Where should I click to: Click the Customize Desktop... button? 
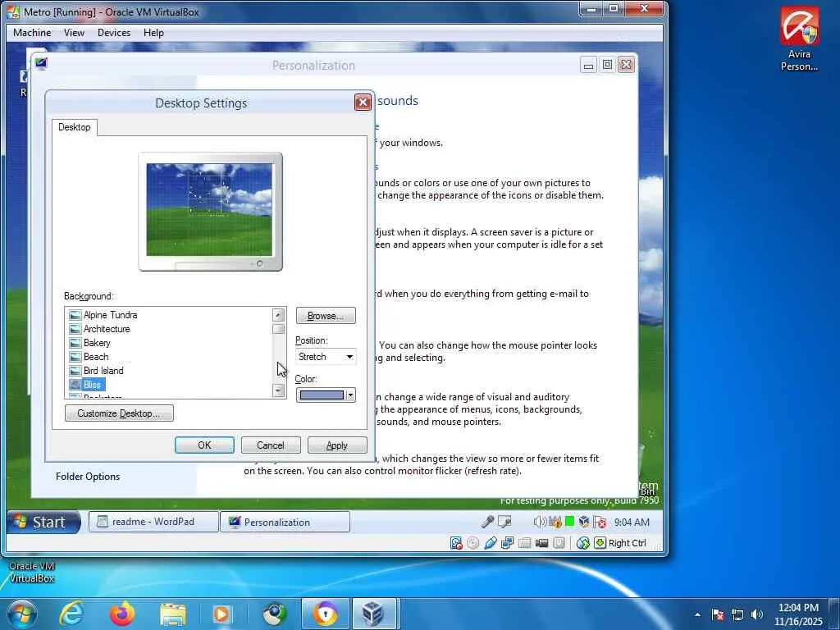pyautogui.click(x=119, y=413)
